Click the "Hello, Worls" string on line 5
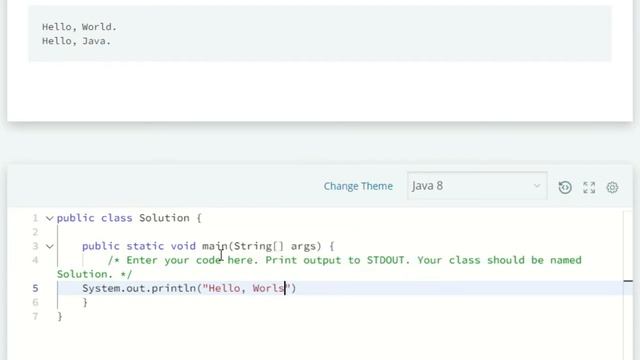Viewport: 640px width, 360px height. click(x=246, y=288)
